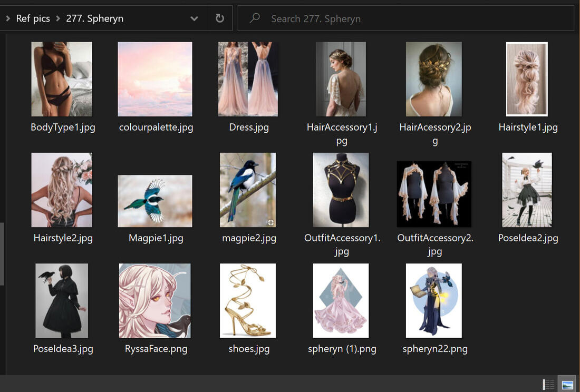Select the PoseIdea3.jpg thumbnail
Screen dimensions: 580x392
[x=62, y=301]
